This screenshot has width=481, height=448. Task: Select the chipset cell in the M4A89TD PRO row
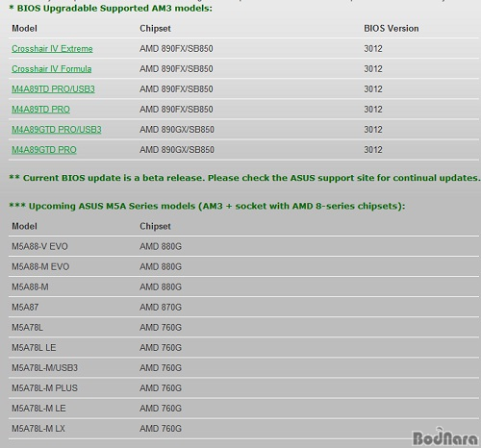[x=176, y=110]
